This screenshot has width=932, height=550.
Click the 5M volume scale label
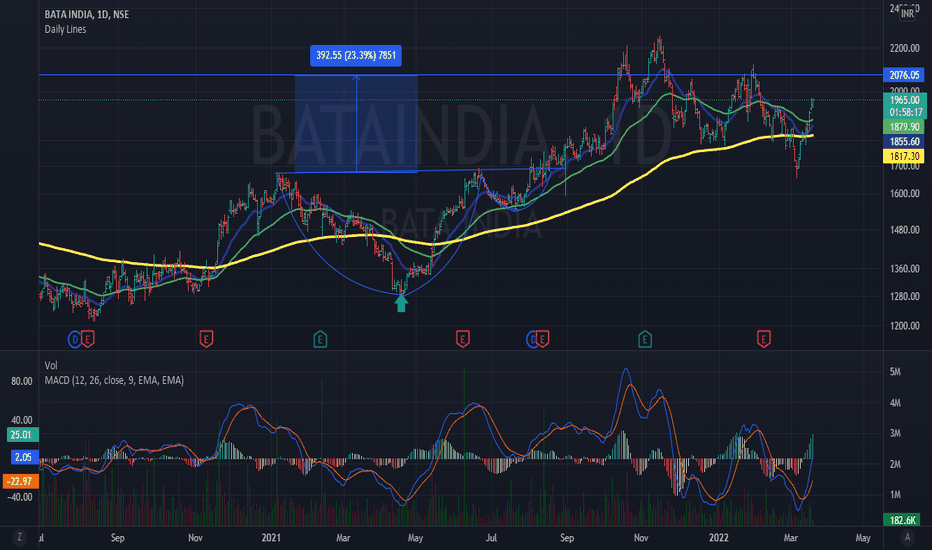click(895, 372)
